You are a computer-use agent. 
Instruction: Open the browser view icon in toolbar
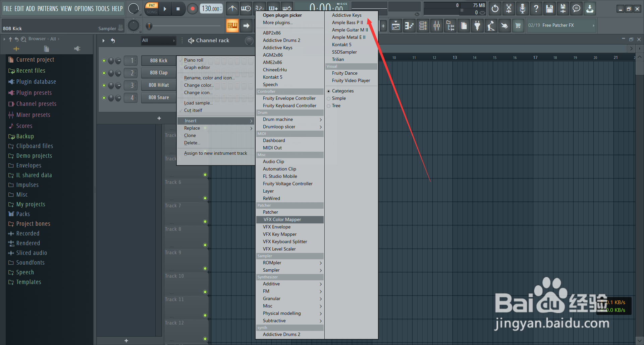450,26
